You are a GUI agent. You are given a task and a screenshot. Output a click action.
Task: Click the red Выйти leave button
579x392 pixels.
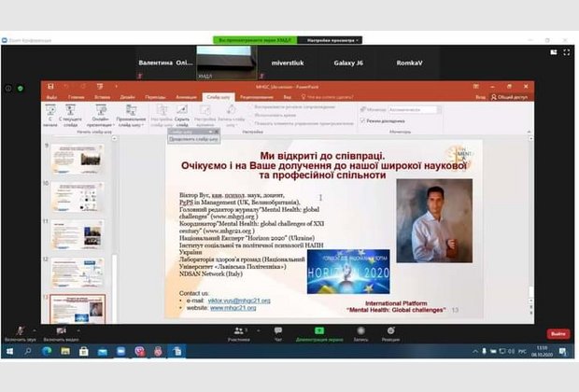click(x=558, y=333)
